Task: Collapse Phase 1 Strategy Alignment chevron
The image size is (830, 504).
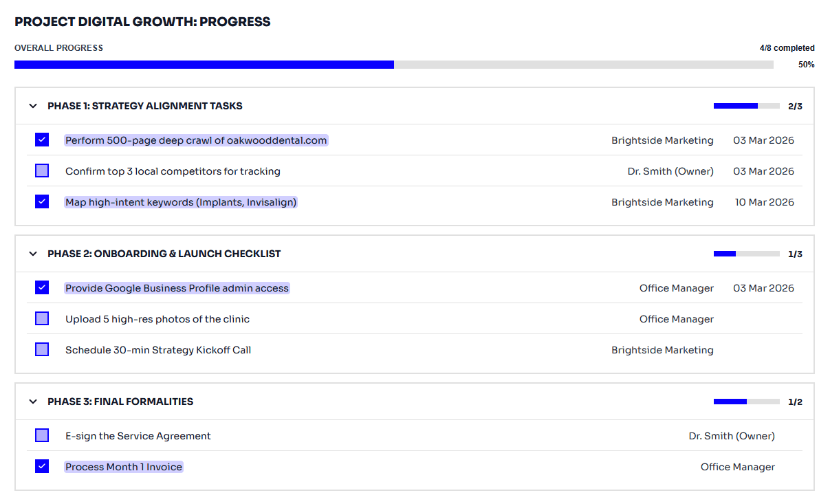Action: [33, 106]
